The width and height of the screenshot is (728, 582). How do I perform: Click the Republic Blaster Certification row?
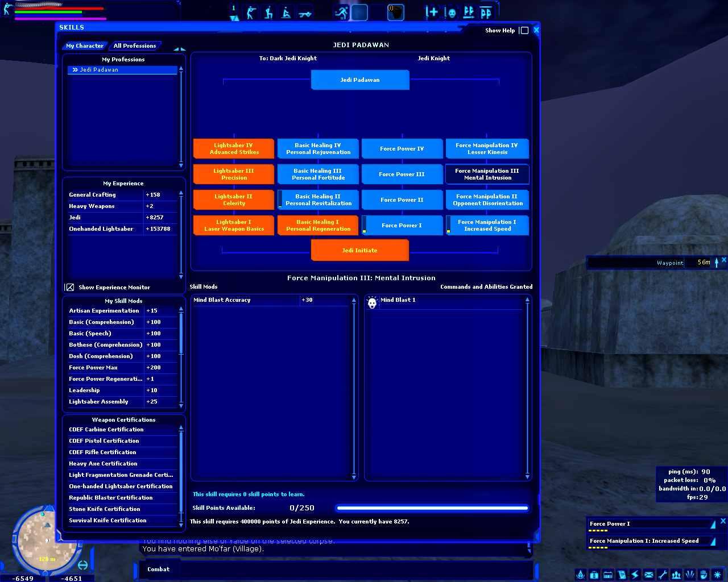122,498
